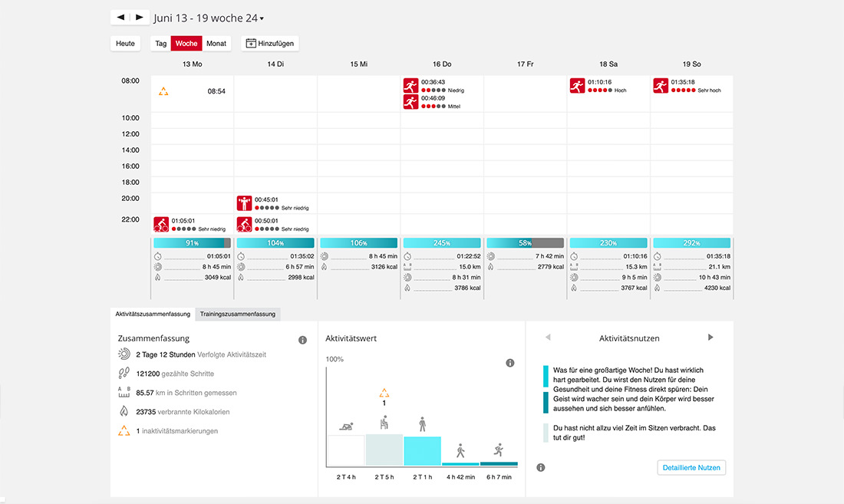Click the Aktivitätswert chart info icon
The width and height of the screenshot is (844, 504).
click(x=509, y=363)
